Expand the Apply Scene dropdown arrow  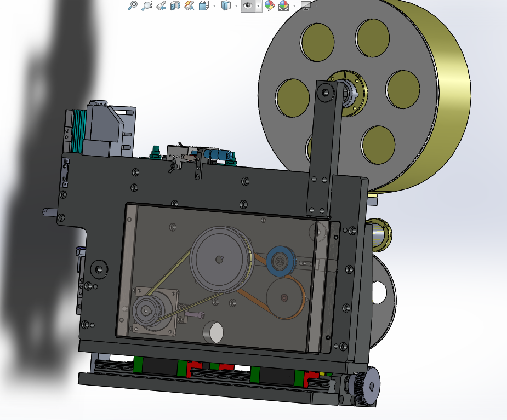tap(294, 5)
